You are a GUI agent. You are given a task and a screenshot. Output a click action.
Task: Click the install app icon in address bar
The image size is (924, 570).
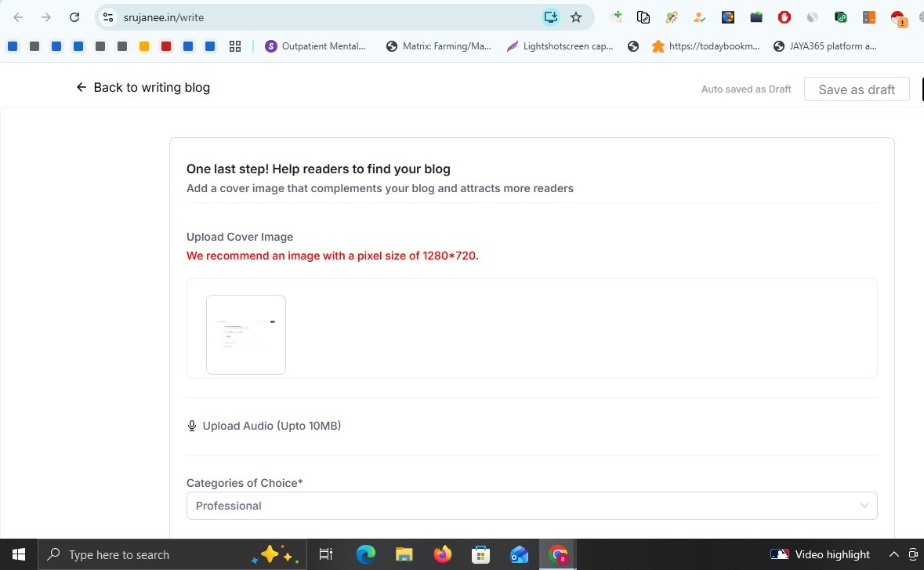550,17
